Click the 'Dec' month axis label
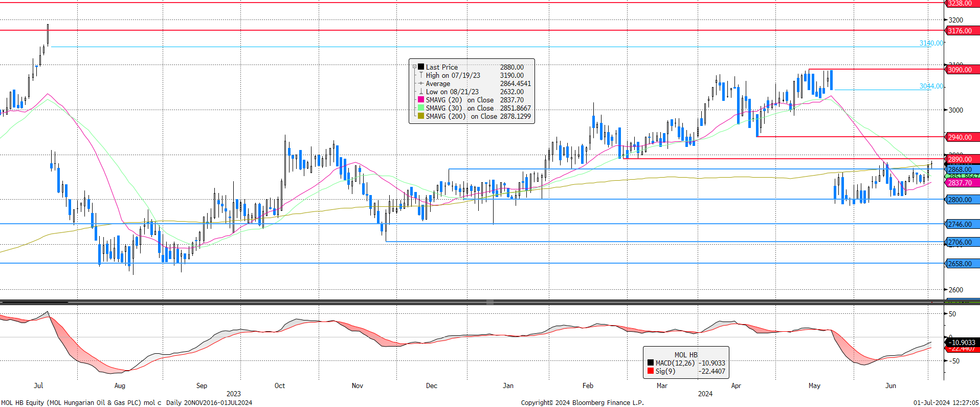The height and width of the screenshot is (407, 980). [432, 385]
